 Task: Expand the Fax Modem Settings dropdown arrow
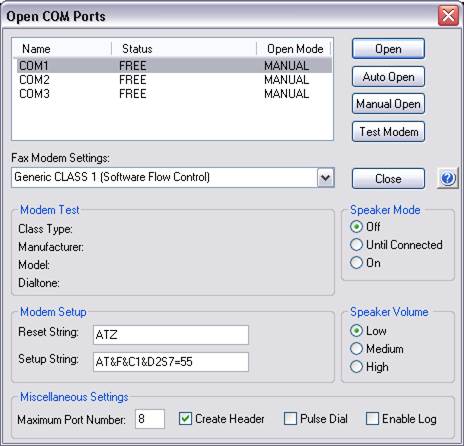click(x=326, y=177)
